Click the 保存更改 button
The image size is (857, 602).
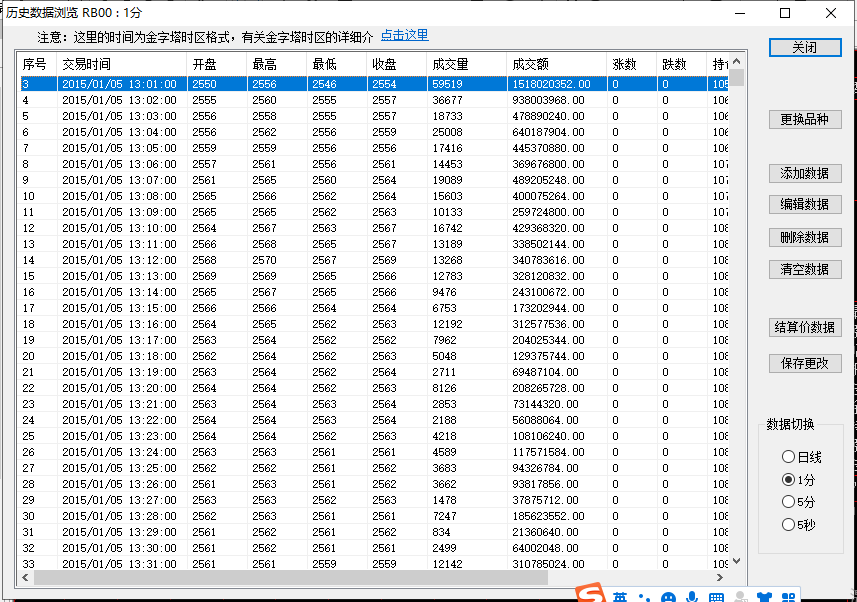[804, 363]
